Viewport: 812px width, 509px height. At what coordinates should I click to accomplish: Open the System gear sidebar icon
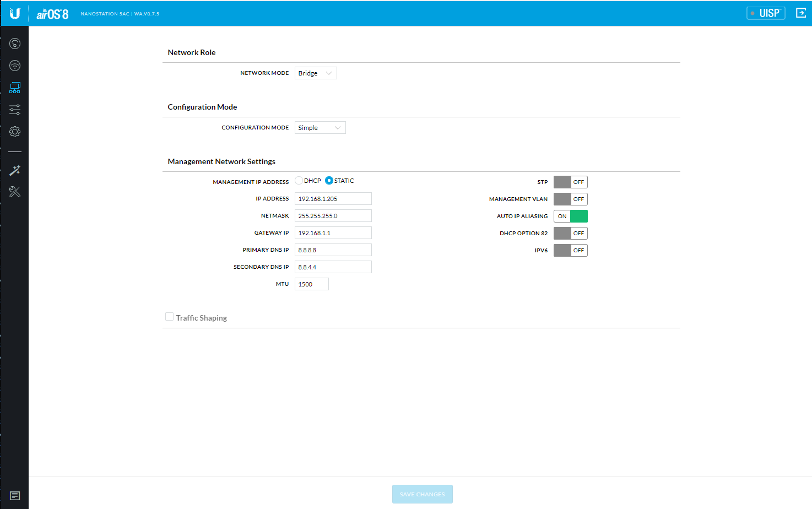point(15,132)
